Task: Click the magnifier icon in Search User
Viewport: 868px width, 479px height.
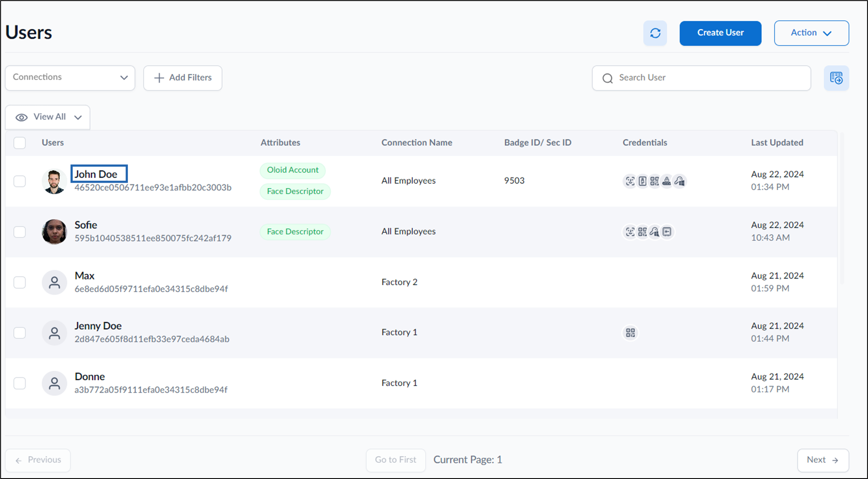Action: (x=608, y=78)
